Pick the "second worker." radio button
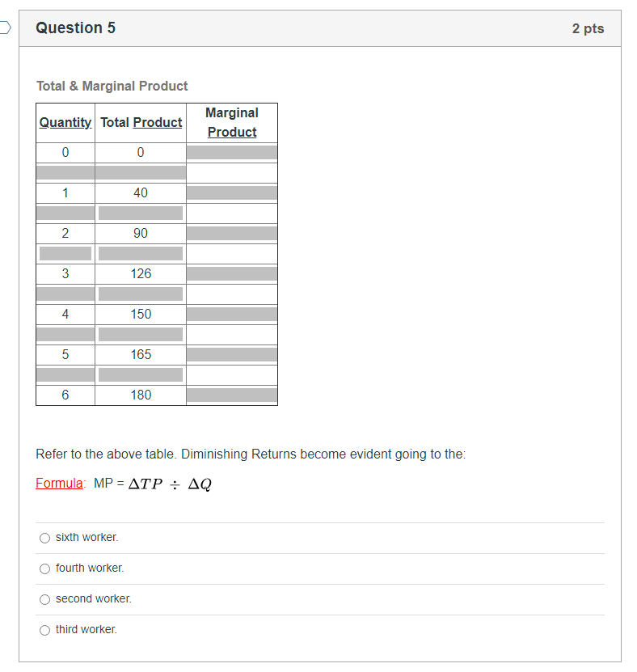637x672 pixels. 45,599
